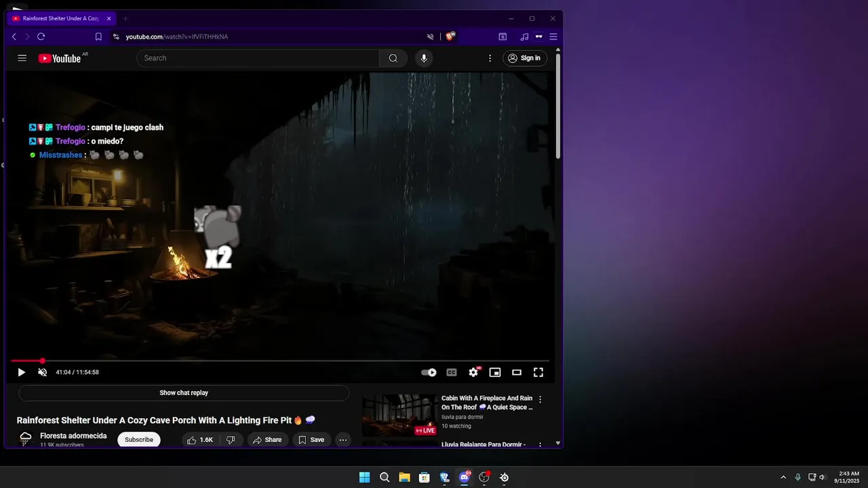The width and height of the screenshot is (868, 488).
Task: Open a new browser tab
Action: point(125,19)
